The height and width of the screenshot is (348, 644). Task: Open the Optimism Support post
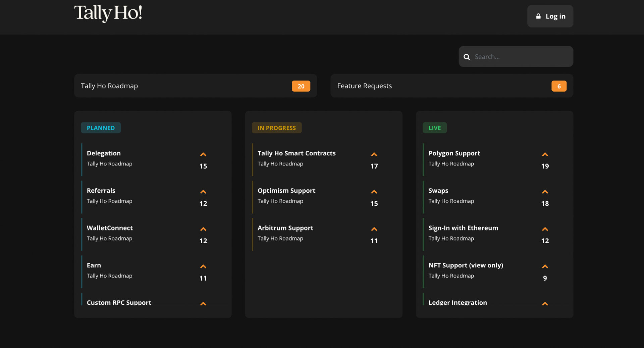click(286, 190)
